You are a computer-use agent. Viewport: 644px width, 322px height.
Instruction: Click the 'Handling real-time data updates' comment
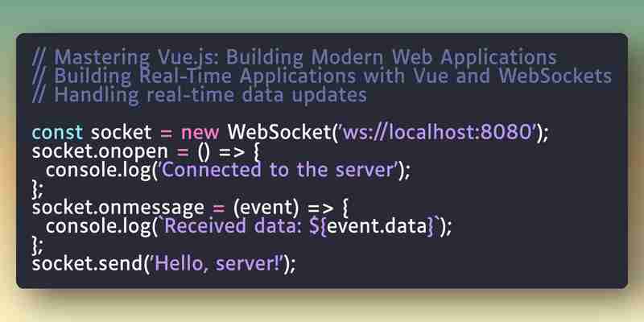click(199, 95)
